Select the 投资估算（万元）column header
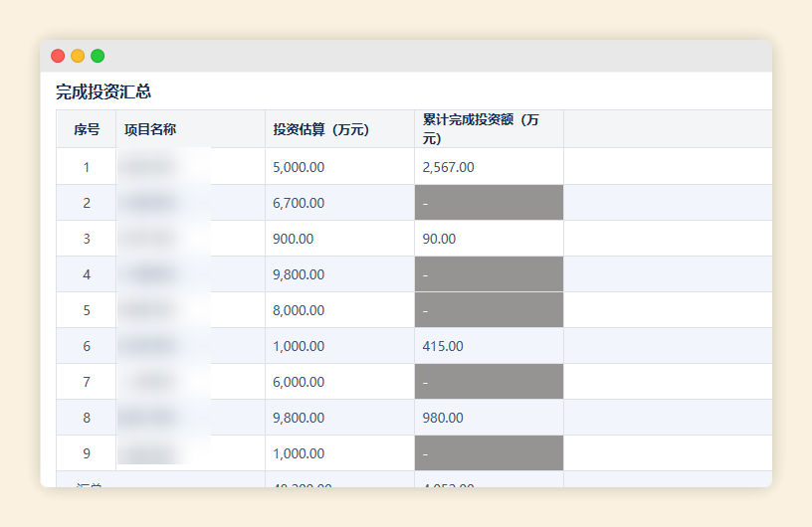The height and width of the screenshot is (527, 812). point(321,129)
